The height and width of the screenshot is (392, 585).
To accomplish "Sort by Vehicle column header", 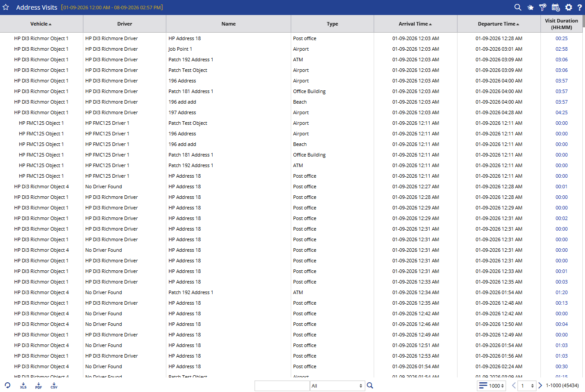I will click(41, 24).
